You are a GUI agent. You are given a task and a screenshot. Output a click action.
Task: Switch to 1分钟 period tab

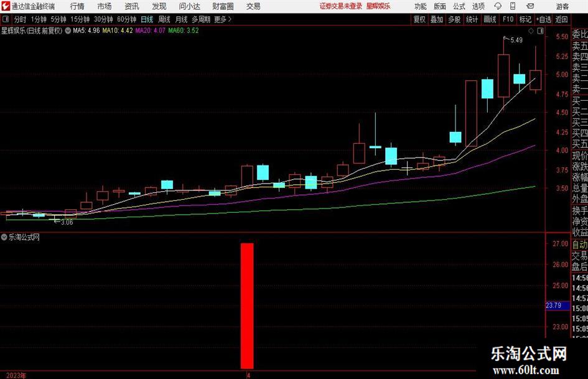(x=39, y=19)
